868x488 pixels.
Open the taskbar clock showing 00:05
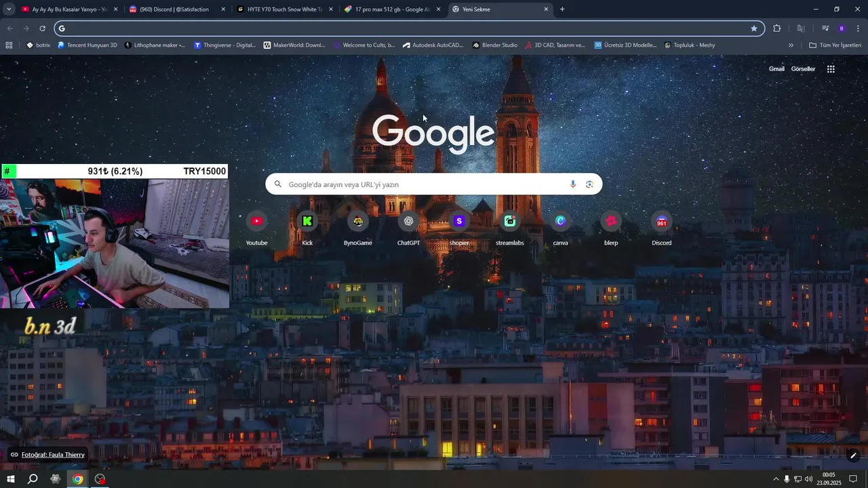click(x=829, y=479)
